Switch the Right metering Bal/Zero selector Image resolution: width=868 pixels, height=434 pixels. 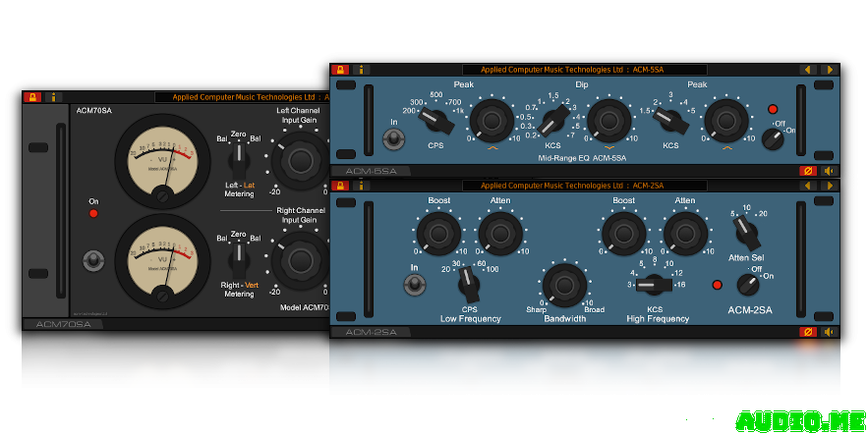(x=239, y=259)
